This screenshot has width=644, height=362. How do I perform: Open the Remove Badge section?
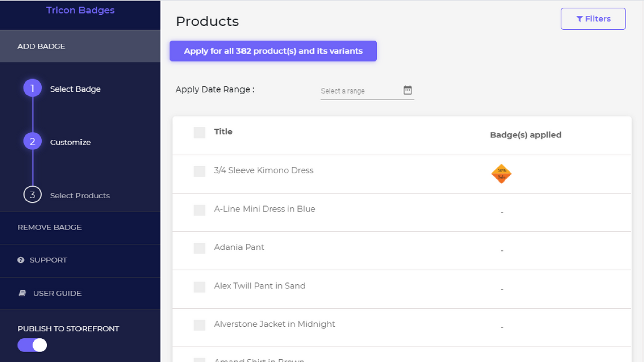(x=49, y=227)
